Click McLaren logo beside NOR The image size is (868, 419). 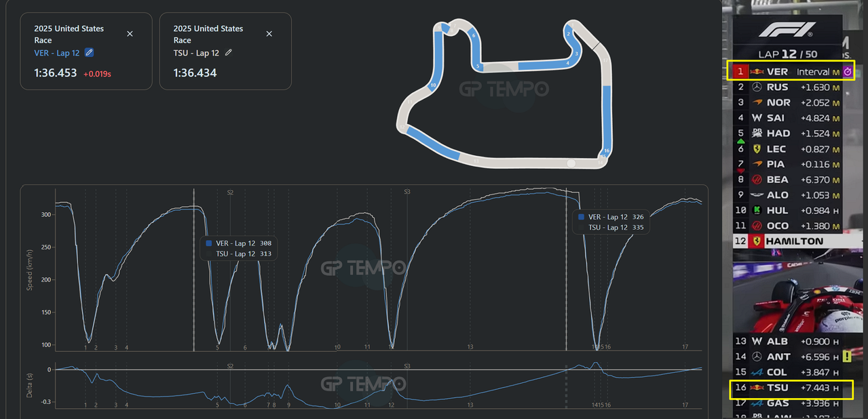(x=757, y=102)
